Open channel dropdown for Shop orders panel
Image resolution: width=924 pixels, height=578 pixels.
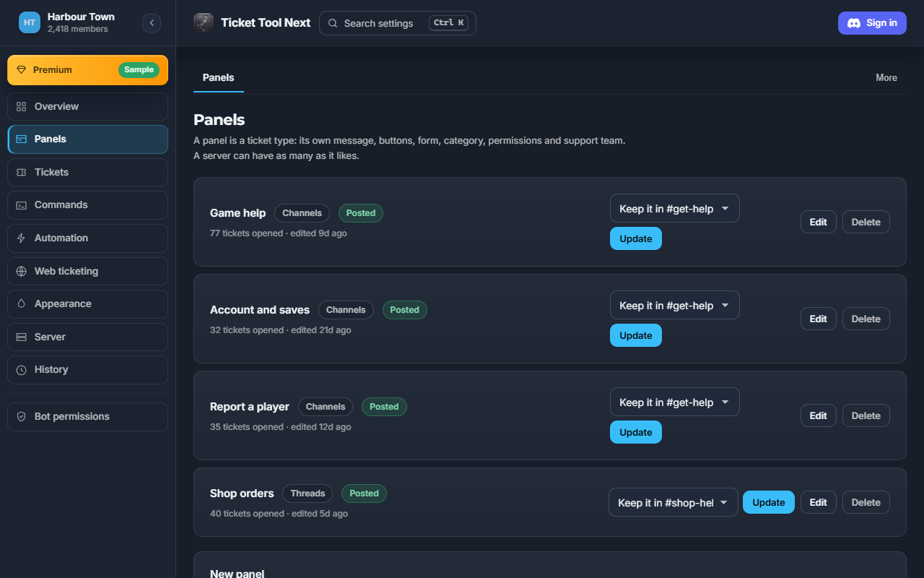click(674, 502)
